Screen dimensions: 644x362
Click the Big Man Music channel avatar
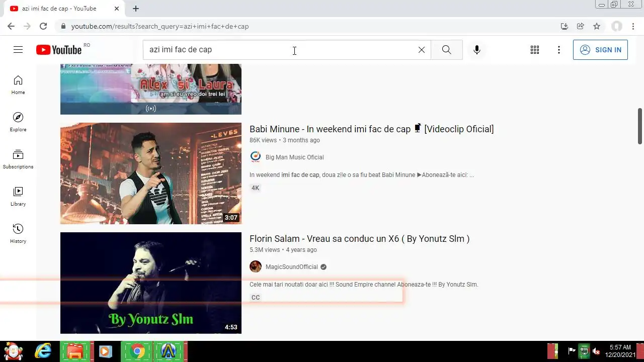click(x=256, y=157)
